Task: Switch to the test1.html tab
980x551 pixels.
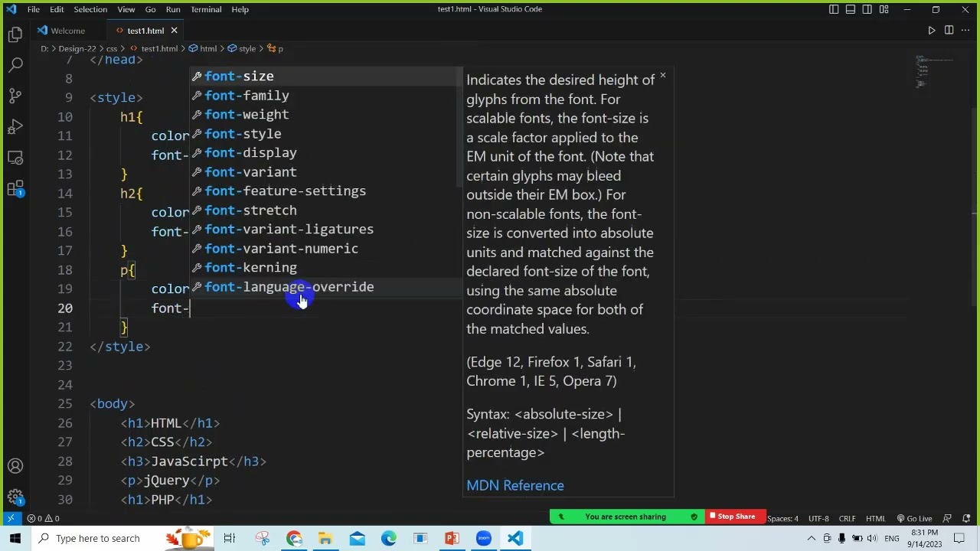Action: pyautogui.click(x=145, y=31)
